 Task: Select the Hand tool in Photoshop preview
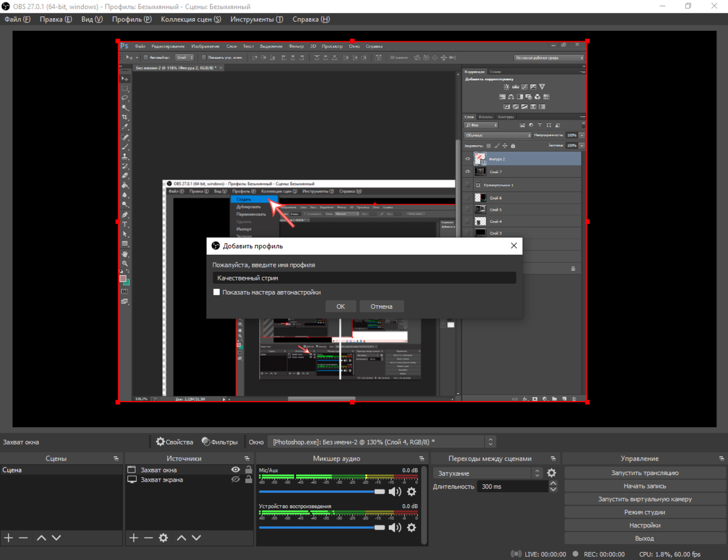pos(125,254)
